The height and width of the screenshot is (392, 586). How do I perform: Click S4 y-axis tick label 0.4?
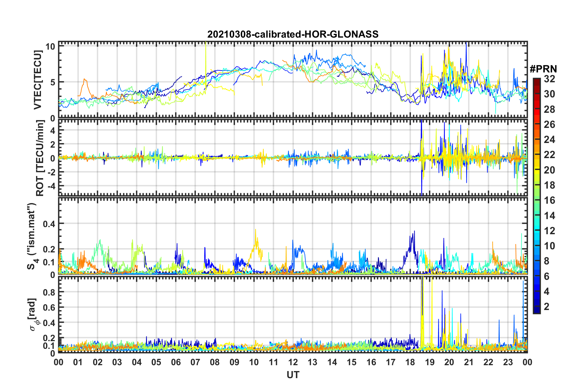coord(49,224)
